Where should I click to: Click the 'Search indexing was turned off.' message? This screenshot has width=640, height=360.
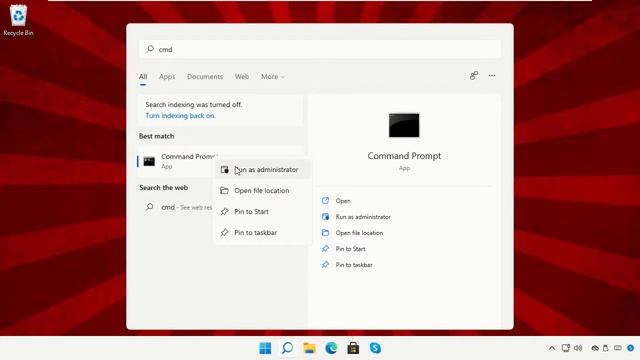(194, 104)
